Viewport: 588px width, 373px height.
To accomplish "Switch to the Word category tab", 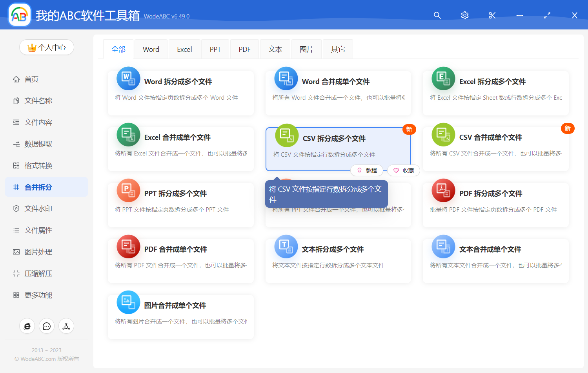I will 151,49.
